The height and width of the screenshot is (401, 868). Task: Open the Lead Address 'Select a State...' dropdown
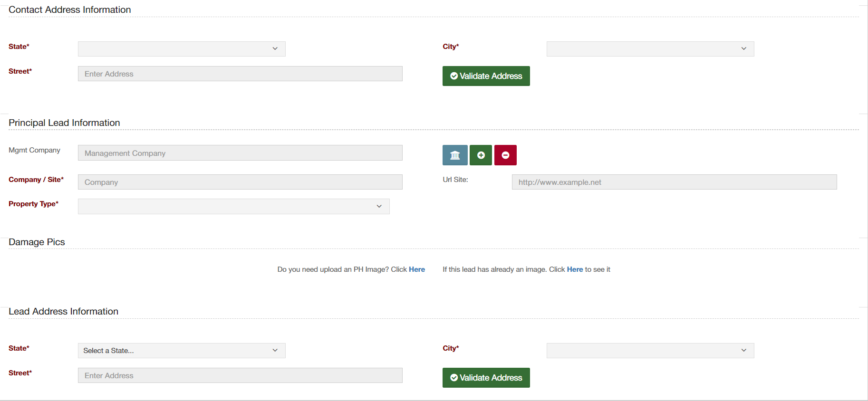coord(182,351)
